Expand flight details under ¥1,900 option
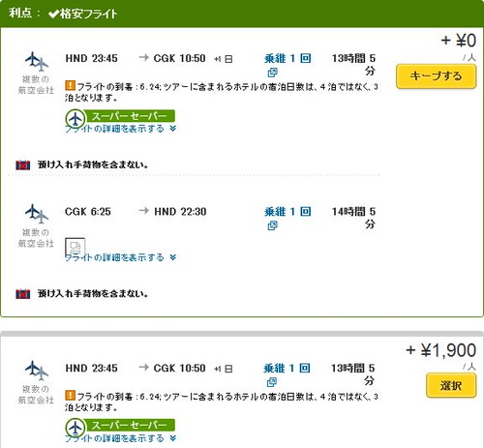Viewport: 484px width, 448px height. coord(121,438)
